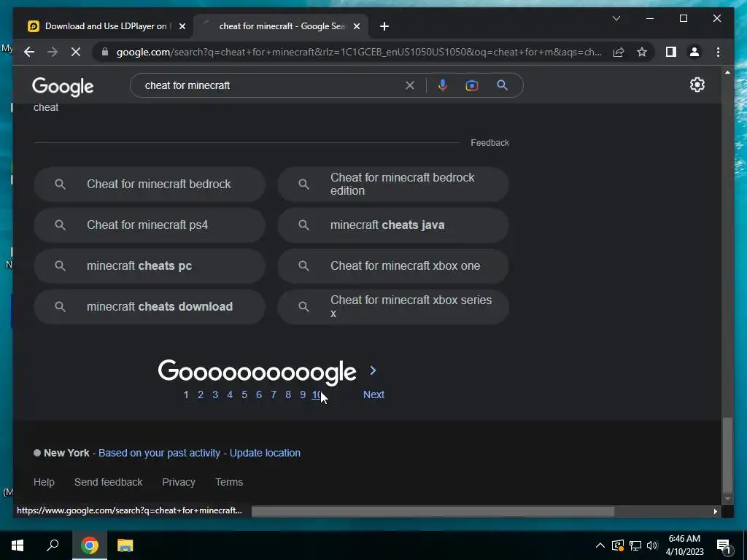This screenshot has width=747, height=560.
Task: Search minecraft cheats pc
Action: click(x=150, y=266)
